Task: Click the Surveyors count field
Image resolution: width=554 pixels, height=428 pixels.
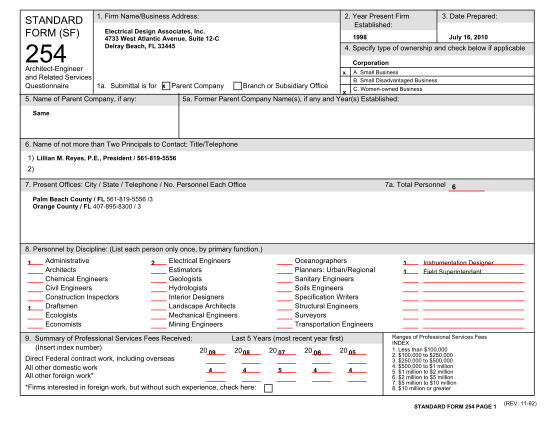Action: click(284, 316)
